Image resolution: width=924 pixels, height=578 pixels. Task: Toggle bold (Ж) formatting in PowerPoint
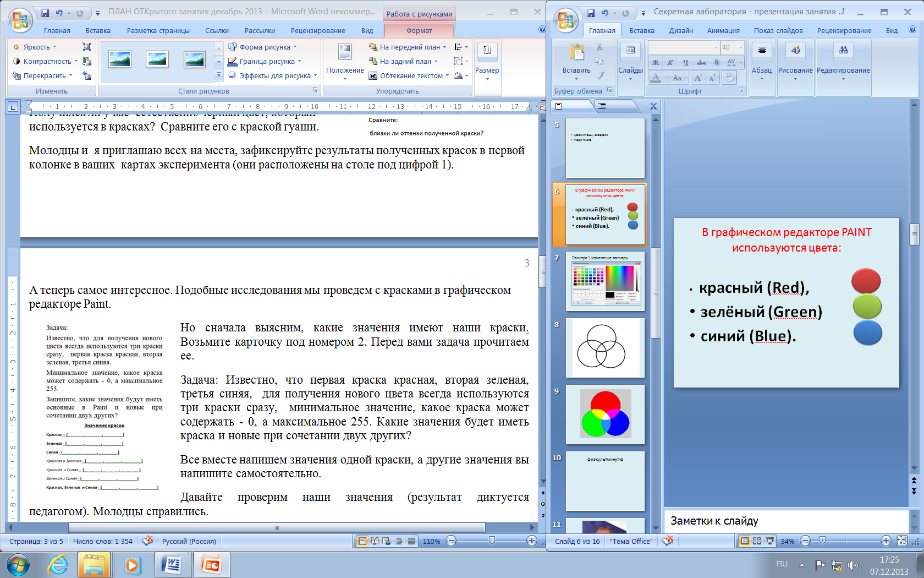tap(655, 63)
